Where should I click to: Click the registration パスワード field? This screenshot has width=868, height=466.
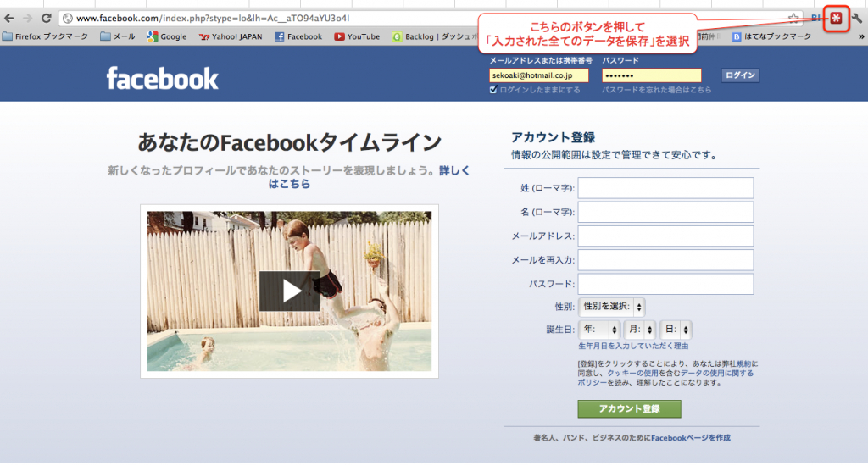coord(665,284)
